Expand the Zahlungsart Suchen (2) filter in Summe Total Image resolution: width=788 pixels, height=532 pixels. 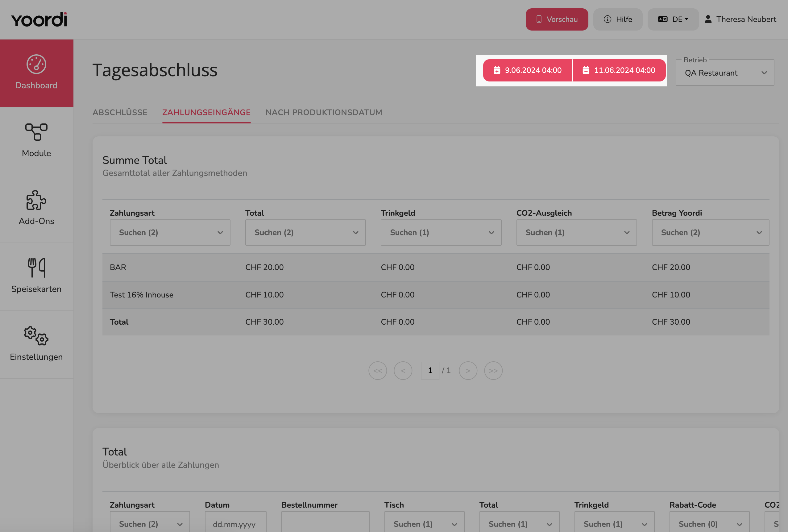(170, 232)
